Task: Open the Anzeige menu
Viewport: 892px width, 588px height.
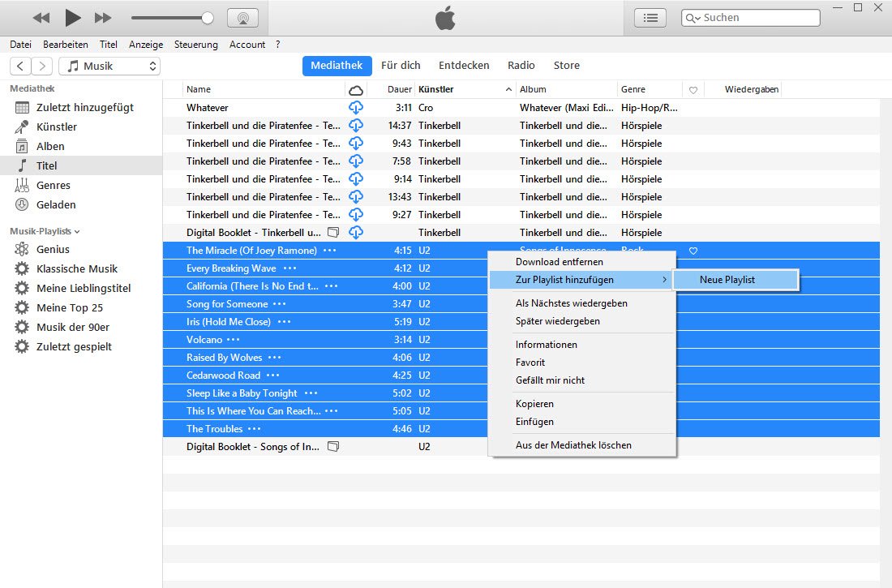Action: tap(146, 45)
